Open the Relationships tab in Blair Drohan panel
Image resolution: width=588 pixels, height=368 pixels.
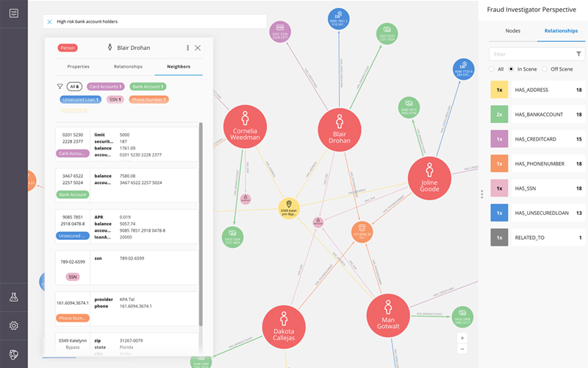coord(128,66)
